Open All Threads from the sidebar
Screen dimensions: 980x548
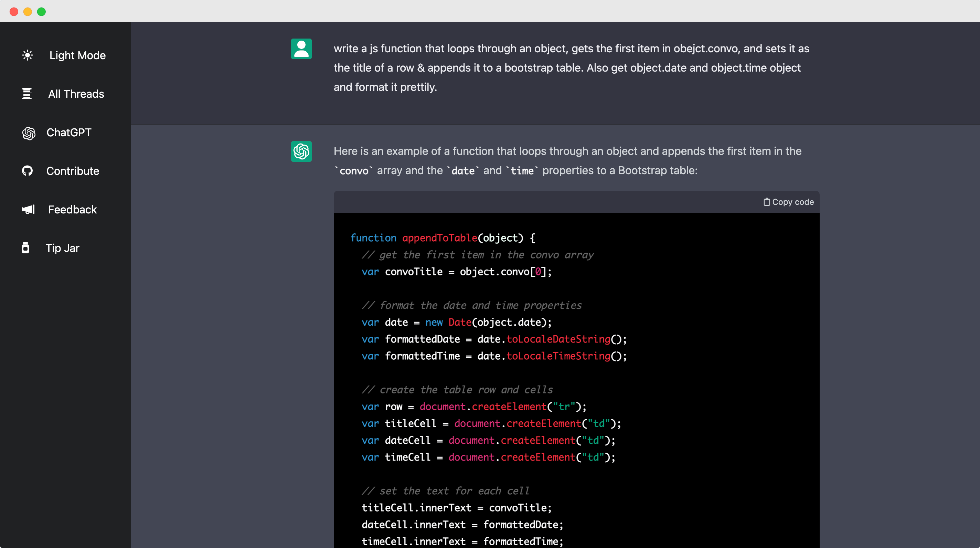pyautogui.click(x=76, y=94)
